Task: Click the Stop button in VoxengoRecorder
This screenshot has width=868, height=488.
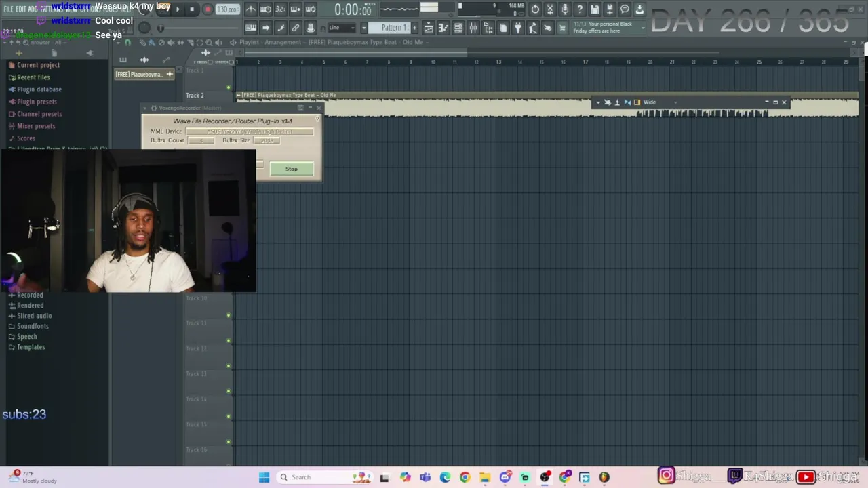Action: pyautogui.click(x=292, y=169)
